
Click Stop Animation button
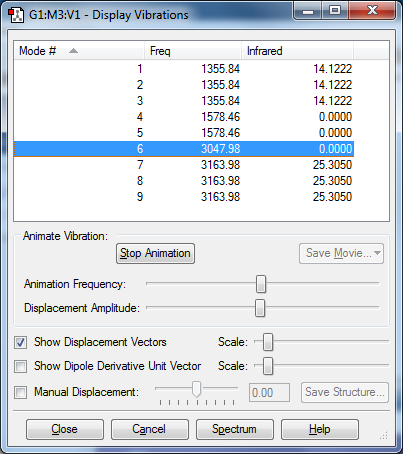[155, 253]
